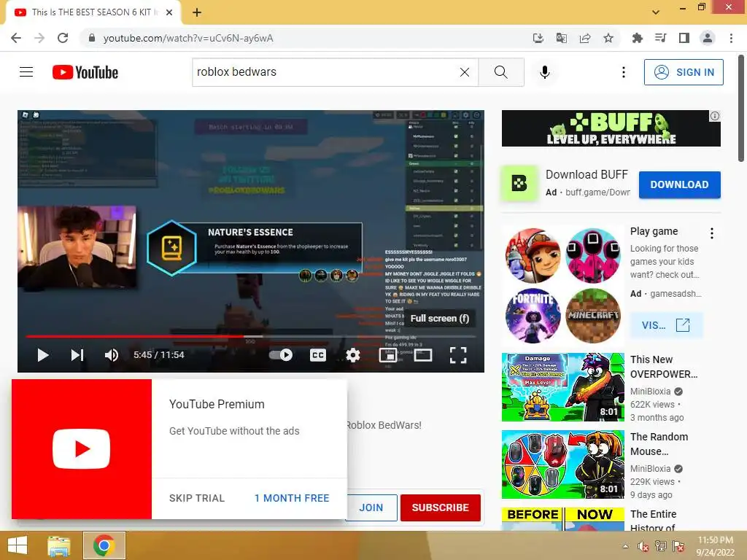Click DOWNLOAD for BUFF ad
The height and width of the screenshot is (560, 747).
point(679,184)
